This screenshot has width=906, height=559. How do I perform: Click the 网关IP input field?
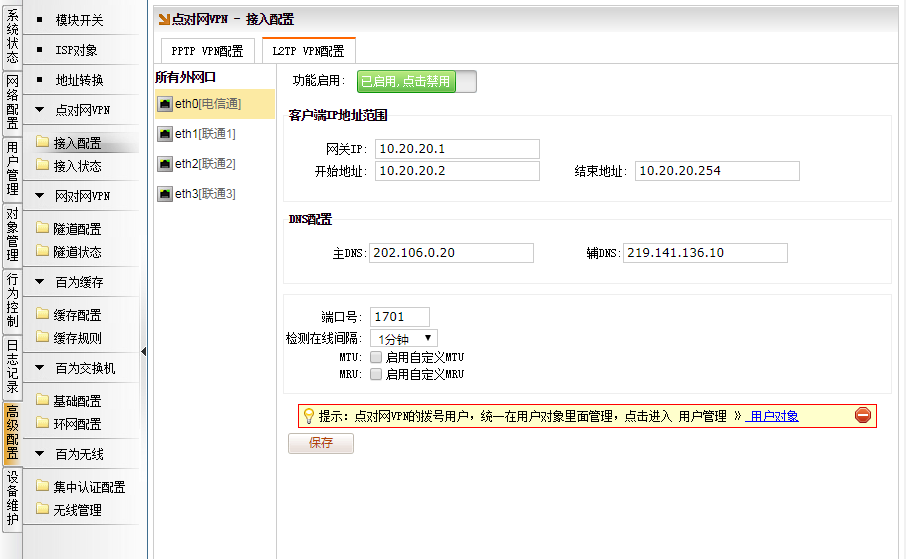coord(457,149)
